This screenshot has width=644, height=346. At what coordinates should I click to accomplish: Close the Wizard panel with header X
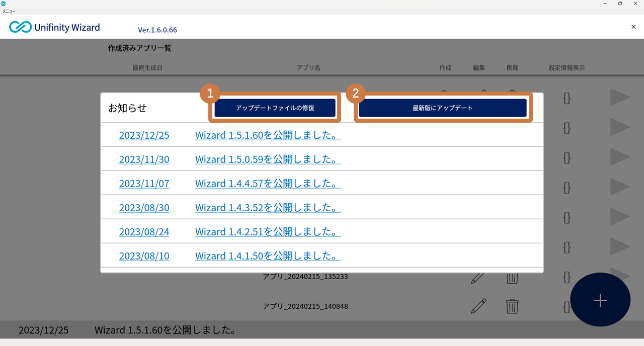[x=633, y=27]
